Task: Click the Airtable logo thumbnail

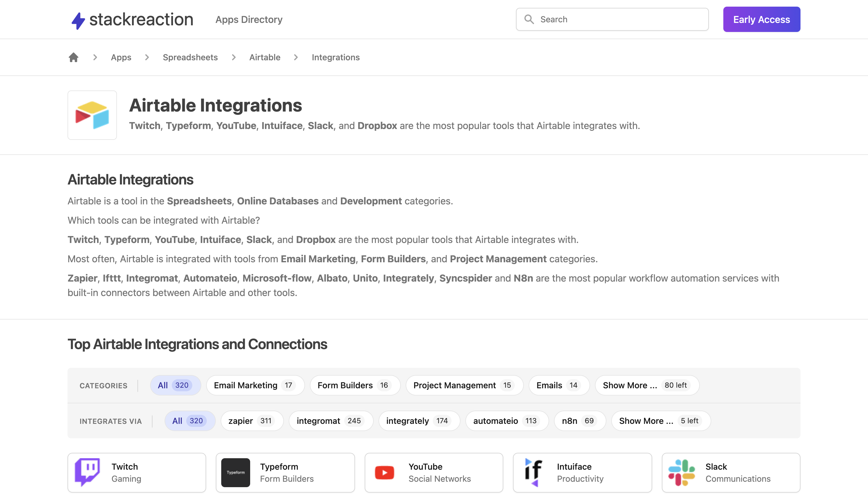Action: point(92,115)
